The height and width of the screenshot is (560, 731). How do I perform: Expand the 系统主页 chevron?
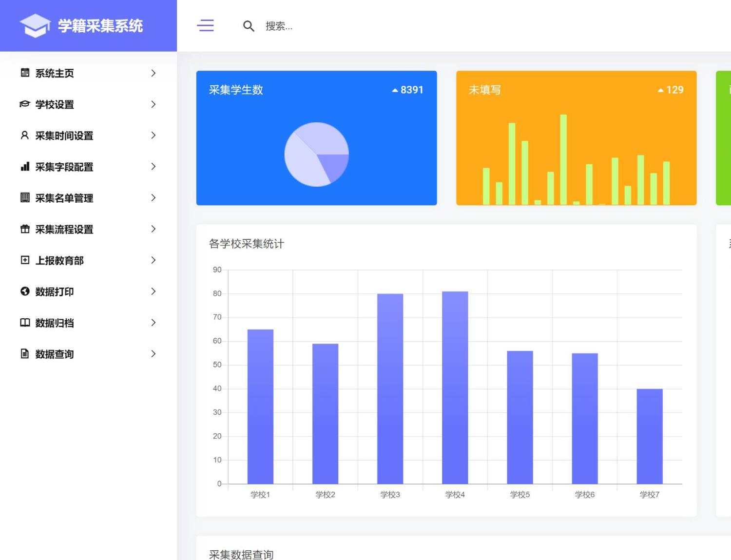point(154,73)
